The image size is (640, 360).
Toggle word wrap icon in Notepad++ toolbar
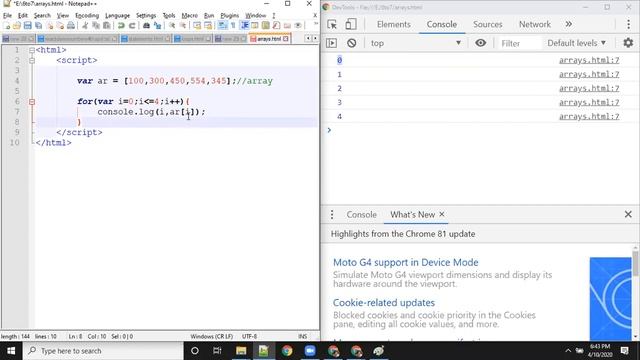pyautogui.click(x=222, y=26)
